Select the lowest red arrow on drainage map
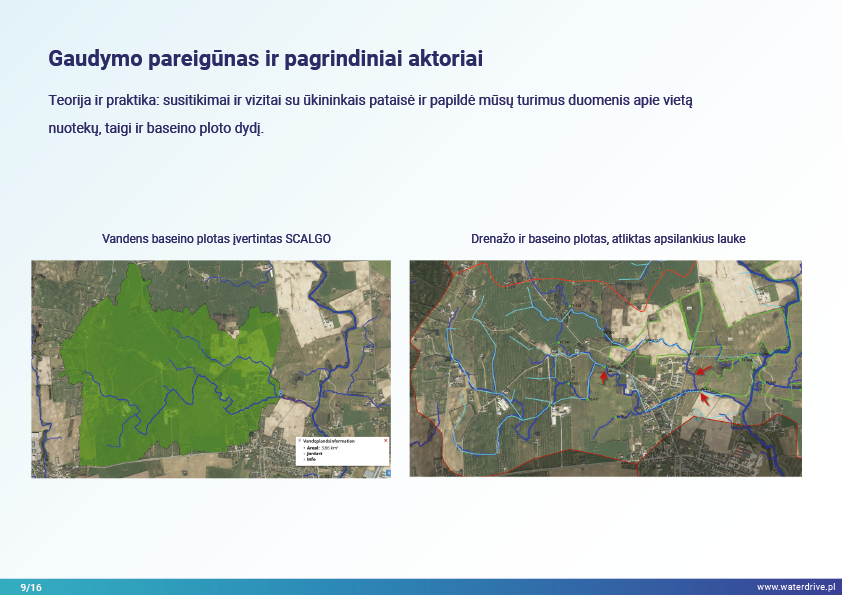 point(704,399)
